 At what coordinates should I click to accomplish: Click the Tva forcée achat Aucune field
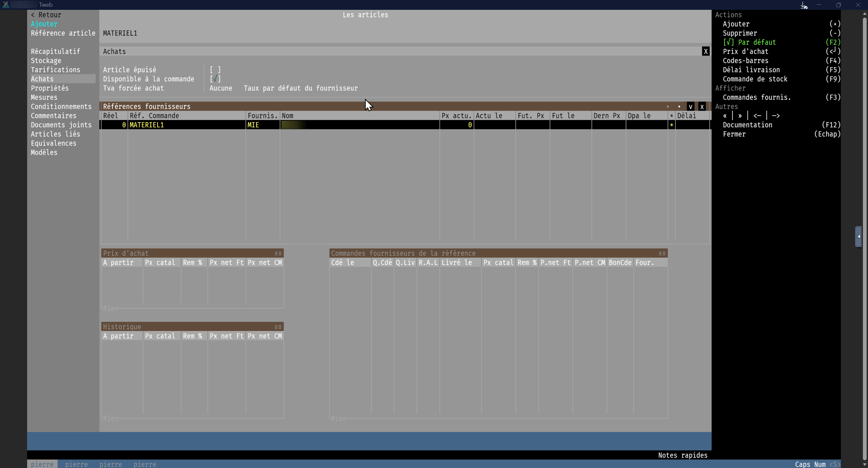tap(221, 88)
